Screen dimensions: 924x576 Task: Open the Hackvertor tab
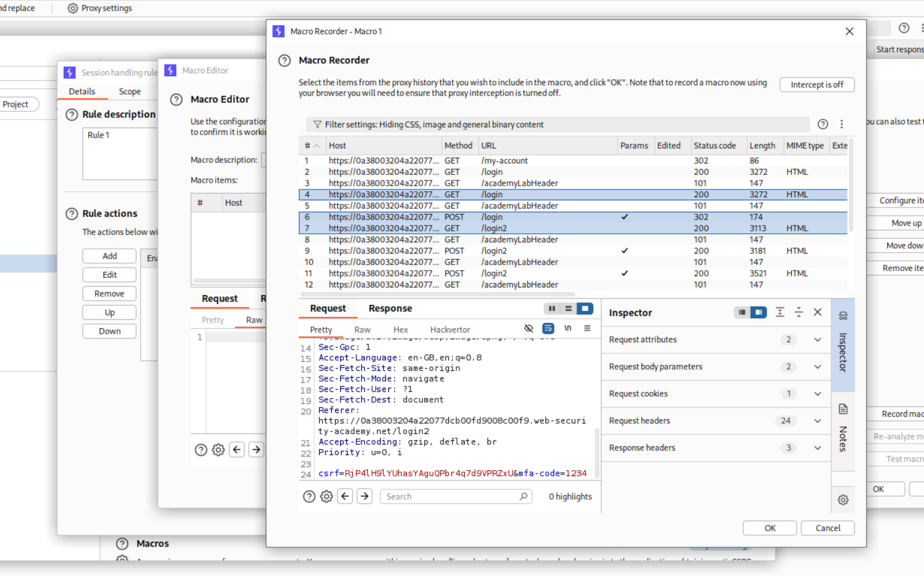(450, 329)
